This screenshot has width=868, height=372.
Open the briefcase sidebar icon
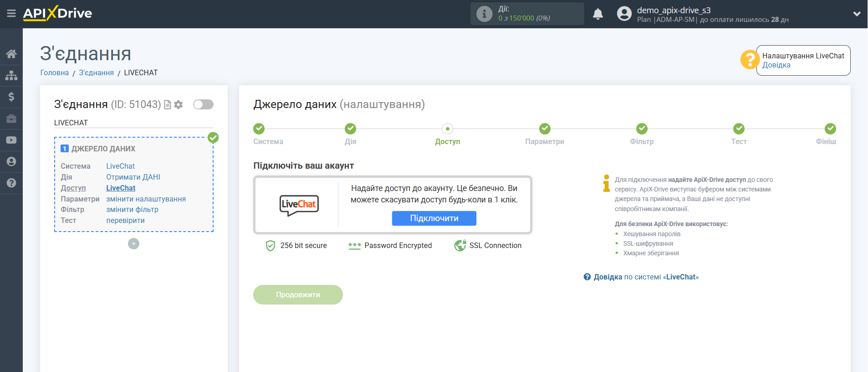11,119
